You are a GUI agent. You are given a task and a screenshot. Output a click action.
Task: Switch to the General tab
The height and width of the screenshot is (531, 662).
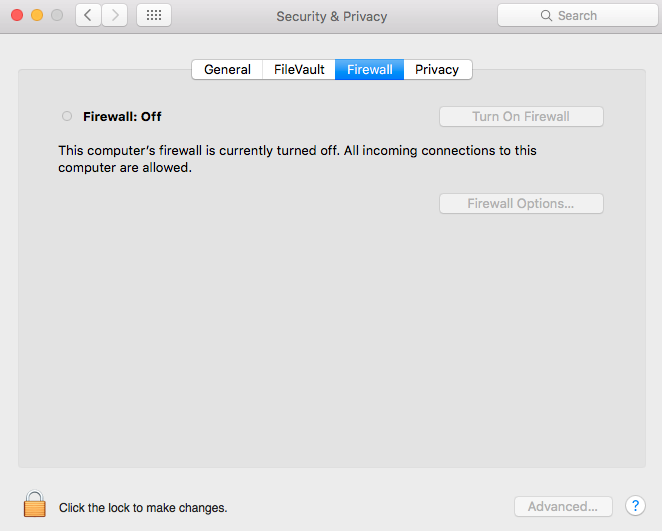(x=227, y=70)
